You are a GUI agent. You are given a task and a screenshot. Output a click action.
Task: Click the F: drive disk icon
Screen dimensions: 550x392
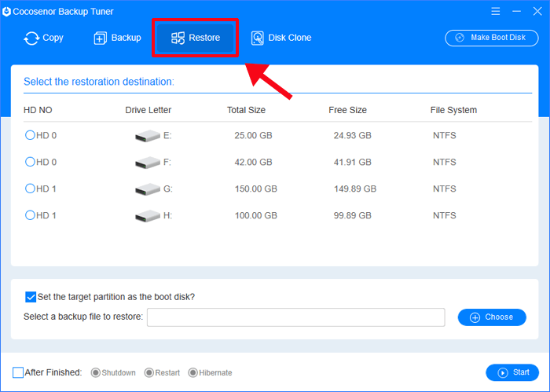(x=148, y=163)
